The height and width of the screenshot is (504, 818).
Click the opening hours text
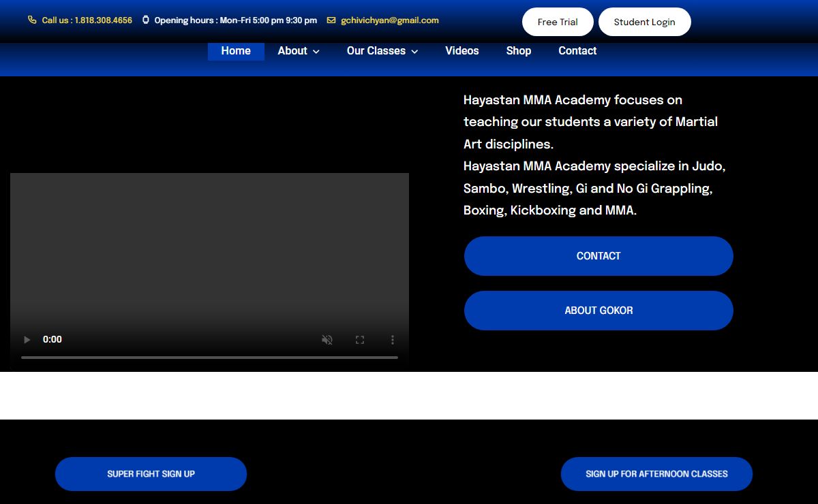235,20
